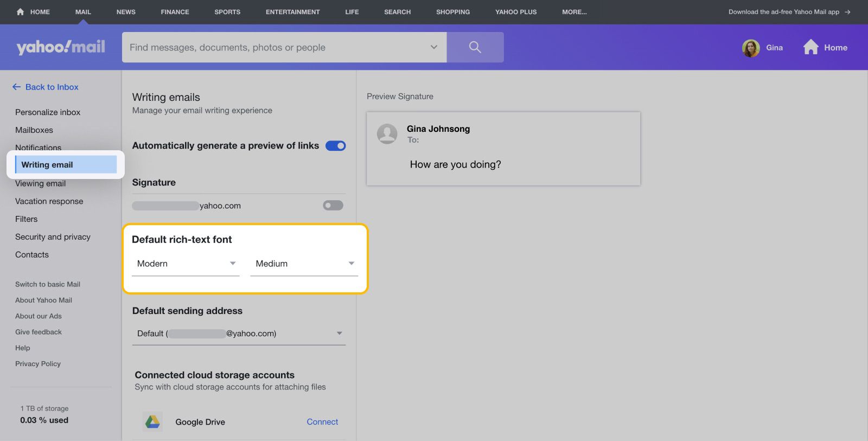Select Contacts settings
The height and width of the screenshot is (441, 868).
pos(32,255)
